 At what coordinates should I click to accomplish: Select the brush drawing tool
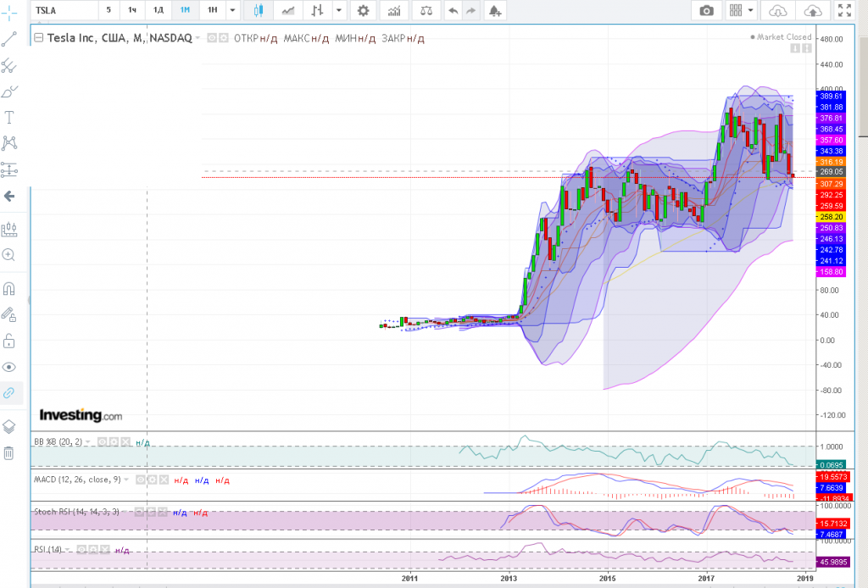(9, 92)
